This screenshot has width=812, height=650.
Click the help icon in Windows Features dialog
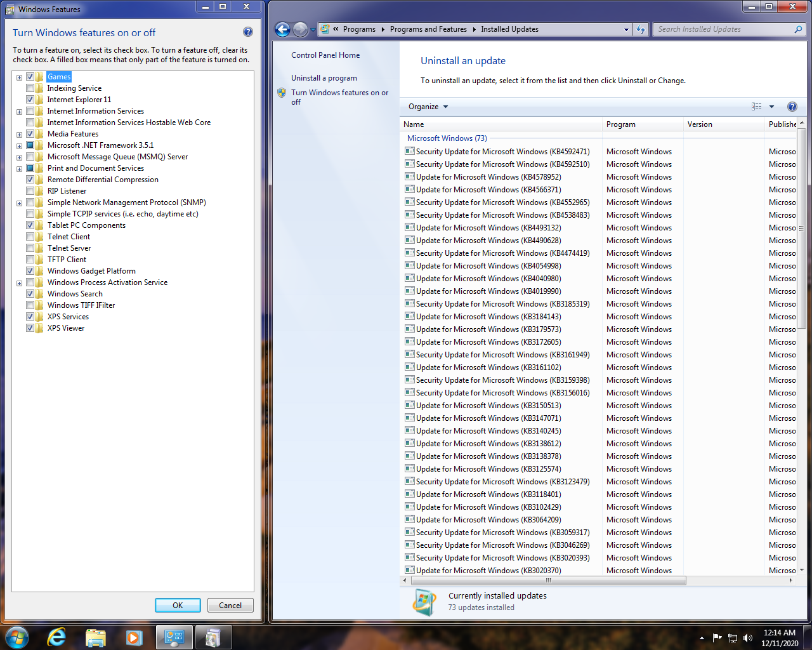pos(248,32)
